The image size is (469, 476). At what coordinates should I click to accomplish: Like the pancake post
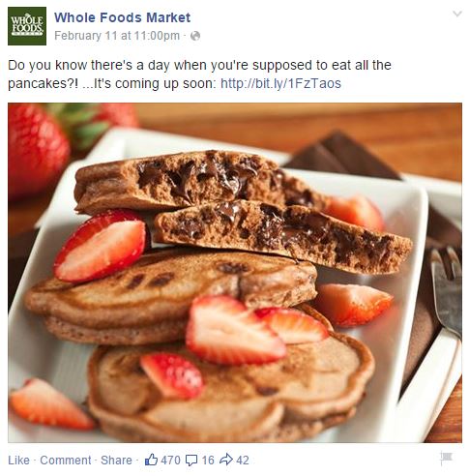(x=18, y=460)
